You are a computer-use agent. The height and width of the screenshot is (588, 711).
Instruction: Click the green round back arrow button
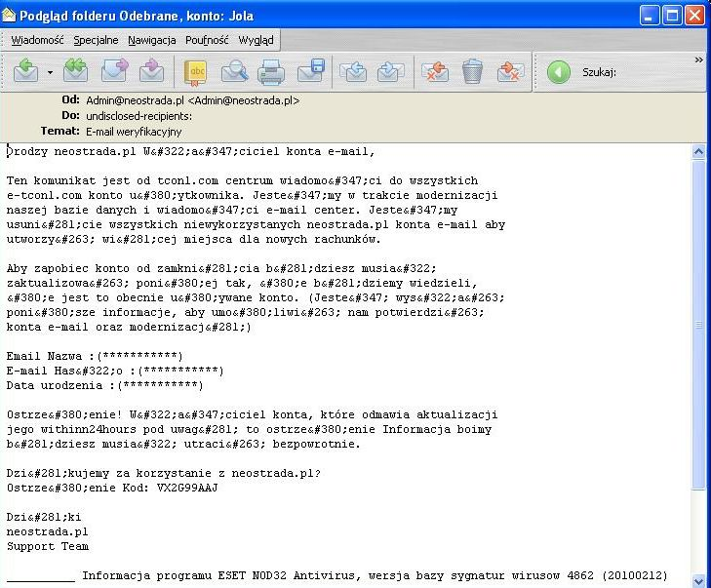559,72
